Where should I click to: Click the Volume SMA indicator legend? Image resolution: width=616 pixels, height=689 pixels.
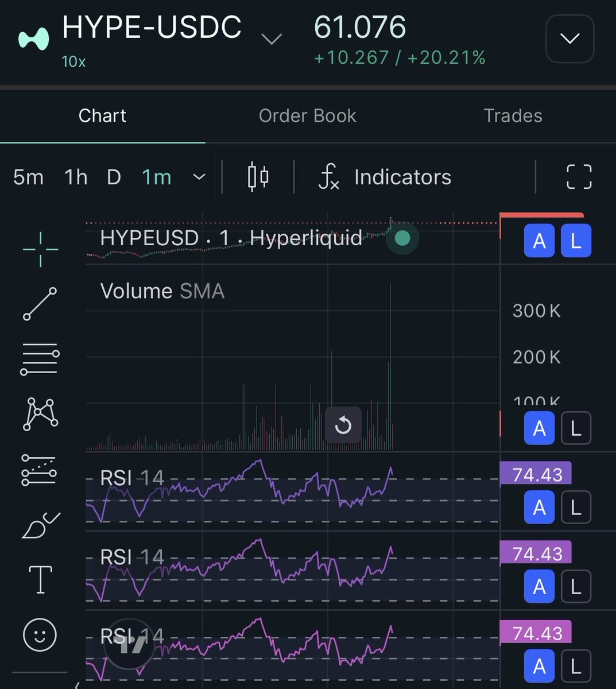(x=162, y=291)
